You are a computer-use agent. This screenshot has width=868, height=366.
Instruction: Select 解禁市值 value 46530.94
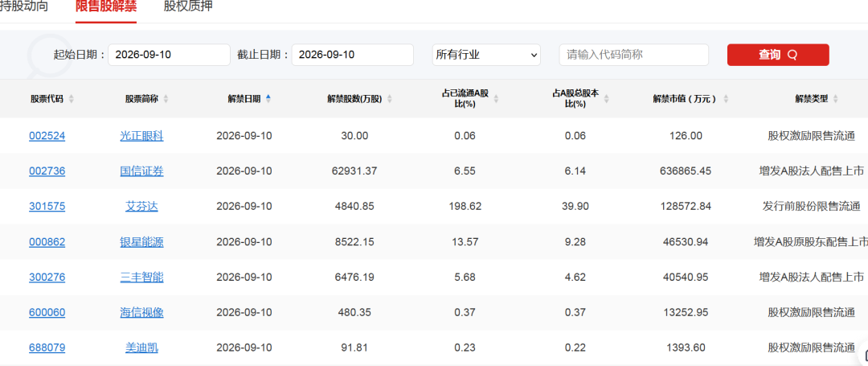click(x=686, y=242)
